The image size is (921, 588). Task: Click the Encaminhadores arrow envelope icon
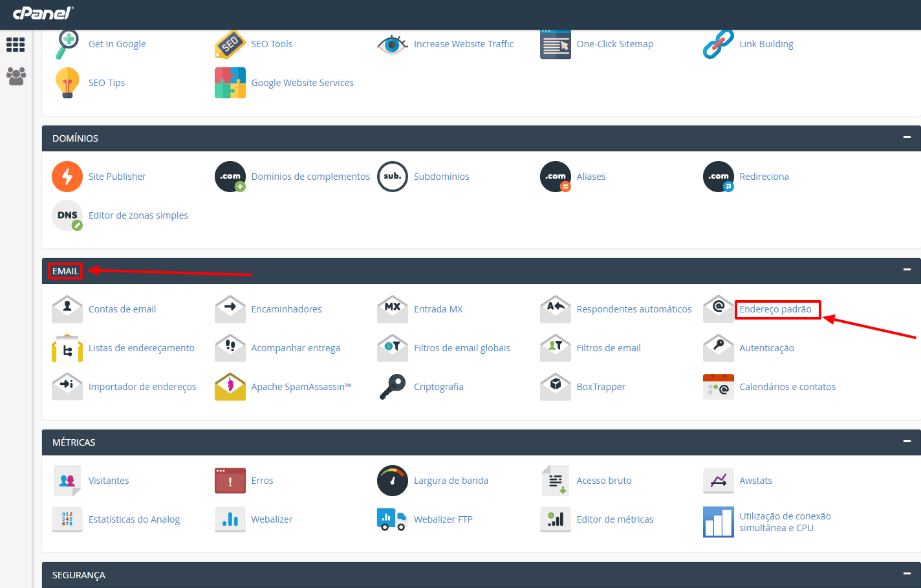pos(230,309)
